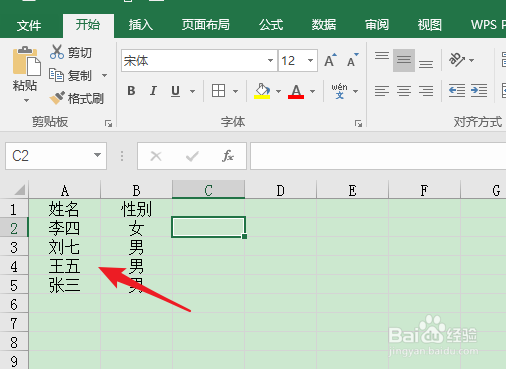
Task: Click into the formula bar input
Action: [378, 156]
